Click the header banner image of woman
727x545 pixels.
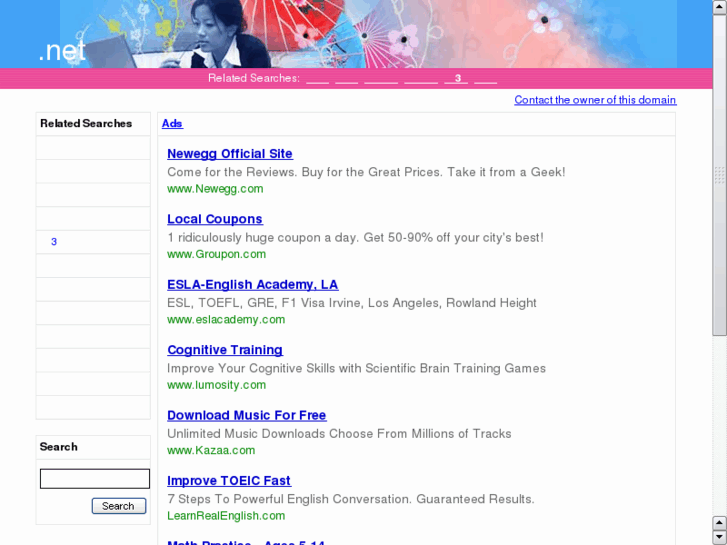(x=369, y=34)
